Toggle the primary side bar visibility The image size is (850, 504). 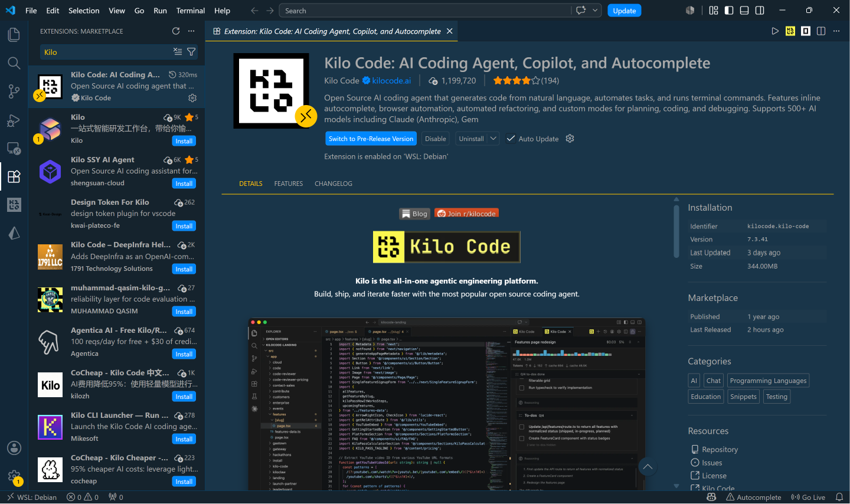click(x=729, y=11)
